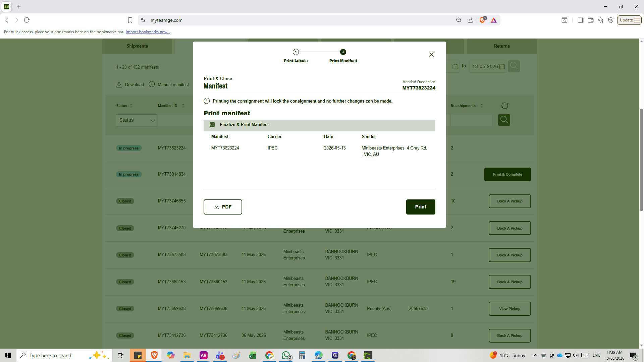Open WhatsApp from the taskbar
The width and height of the screenshot is (644, 362).
point(286,355)
